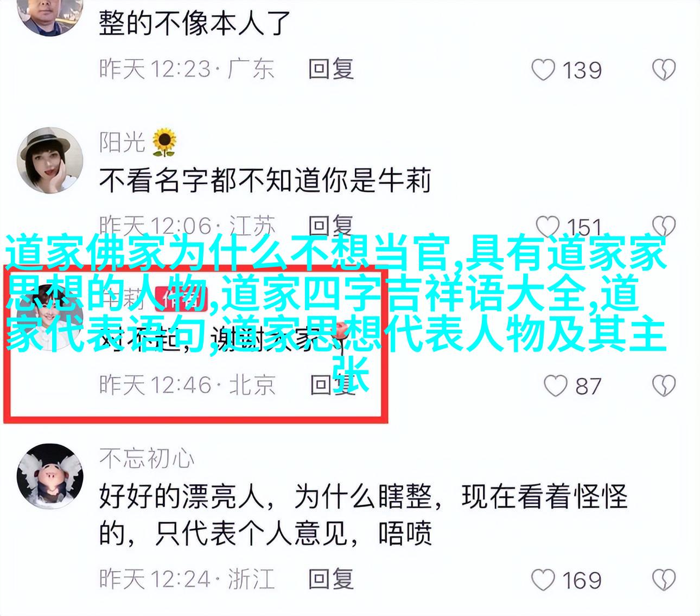
Task: Like the Beijing comment with 87 likes
Action: click(556, 386)
